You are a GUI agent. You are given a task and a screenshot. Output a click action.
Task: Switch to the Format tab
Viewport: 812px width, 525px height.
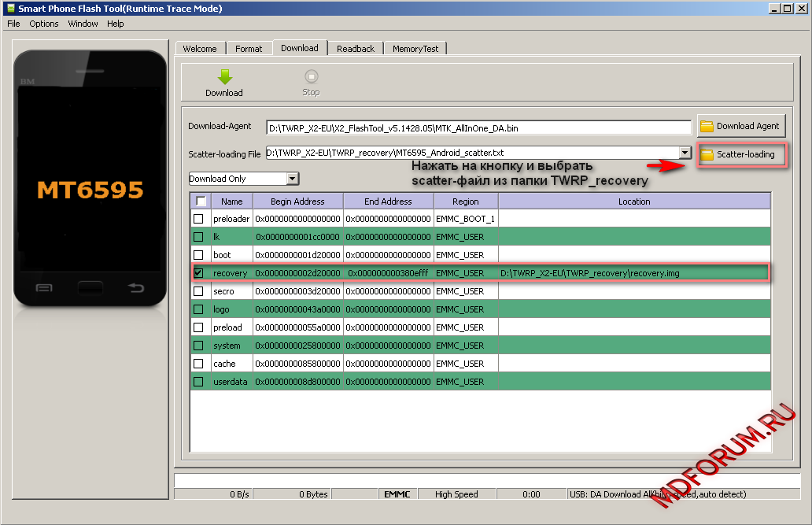click(x=249, y=49)
